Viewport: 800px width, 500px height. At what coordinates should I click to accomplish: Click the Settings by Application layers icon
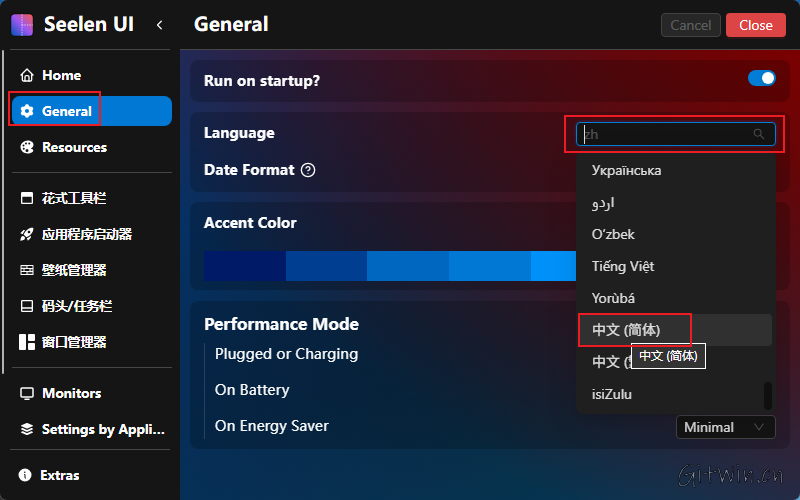tap(27, 429)
